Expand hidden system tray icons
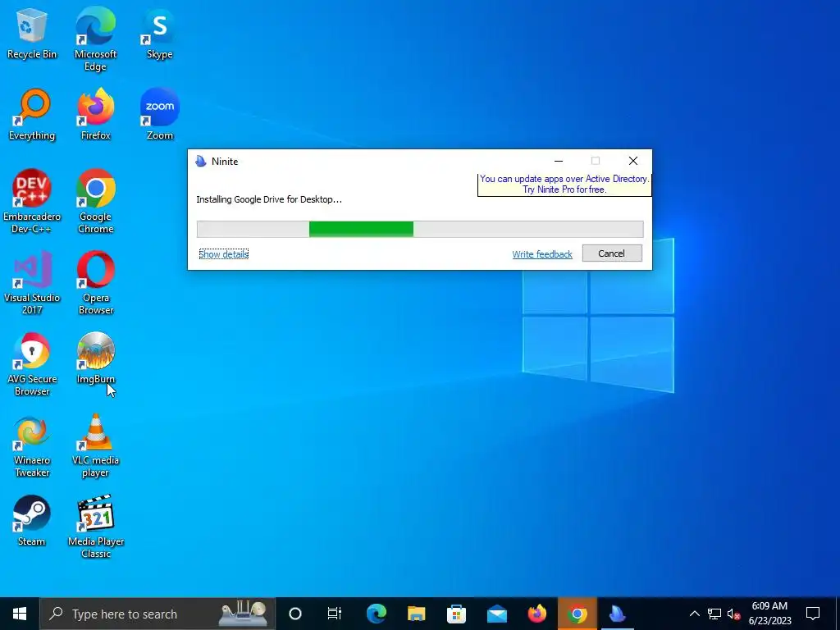The height and width of the screenshot is (630, 840). point(694,614)
